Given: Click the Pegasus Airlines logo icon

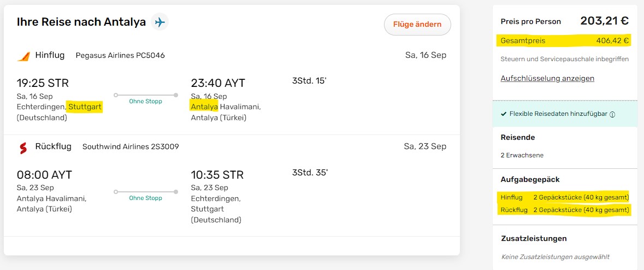Looking at the screenshot, I should point(23,56).
